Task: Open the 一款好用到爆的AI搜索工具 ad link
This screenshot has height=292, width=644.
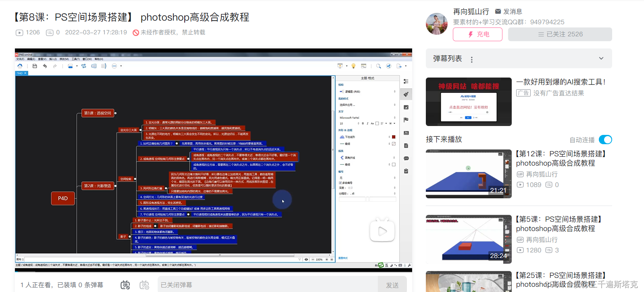Action: coord(561,82)
